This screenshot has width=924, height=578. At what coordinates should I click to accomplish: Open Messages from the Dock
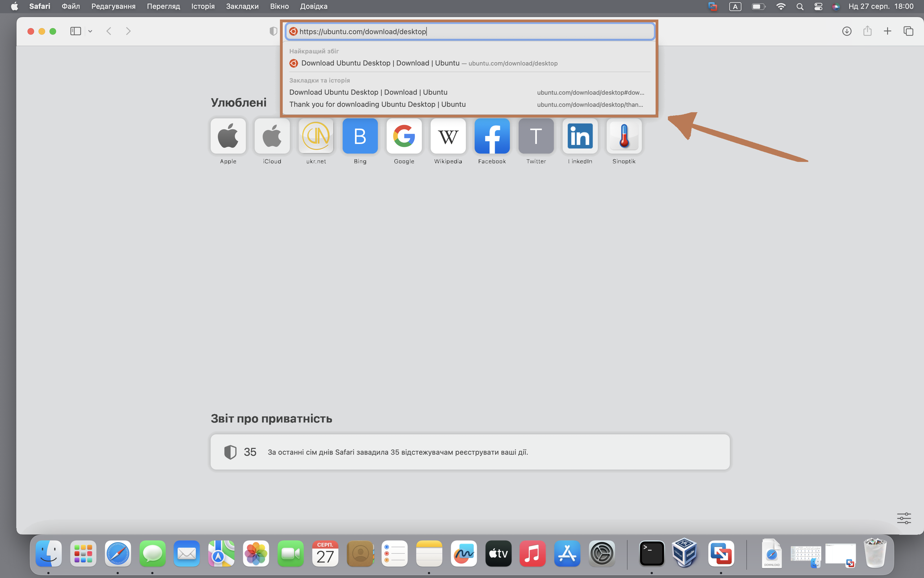click(152, 553)
